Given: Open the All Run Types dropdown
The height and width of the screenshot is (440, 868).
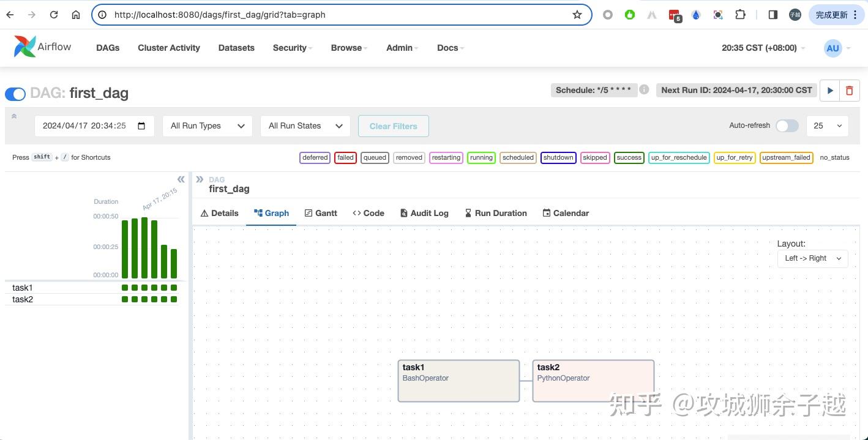Looking at the screenshot, I should point(207,126).
